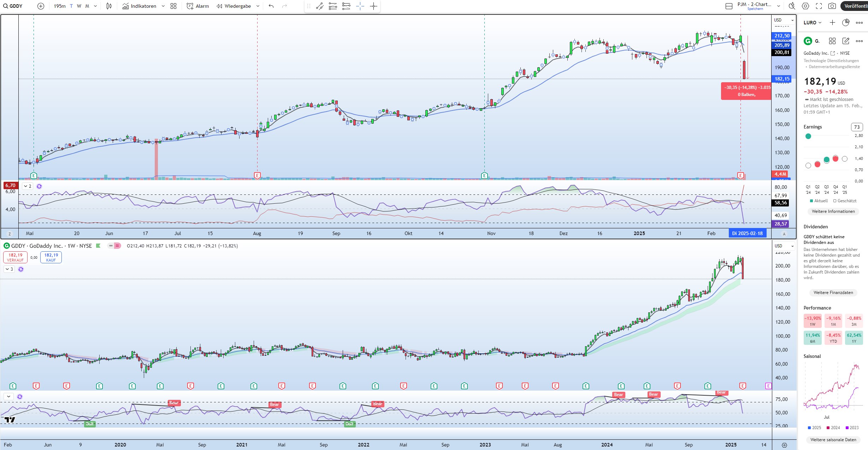Toggle the extended hours session button
Viewport: 868px width, 450px height.
[x=117, y=246]
